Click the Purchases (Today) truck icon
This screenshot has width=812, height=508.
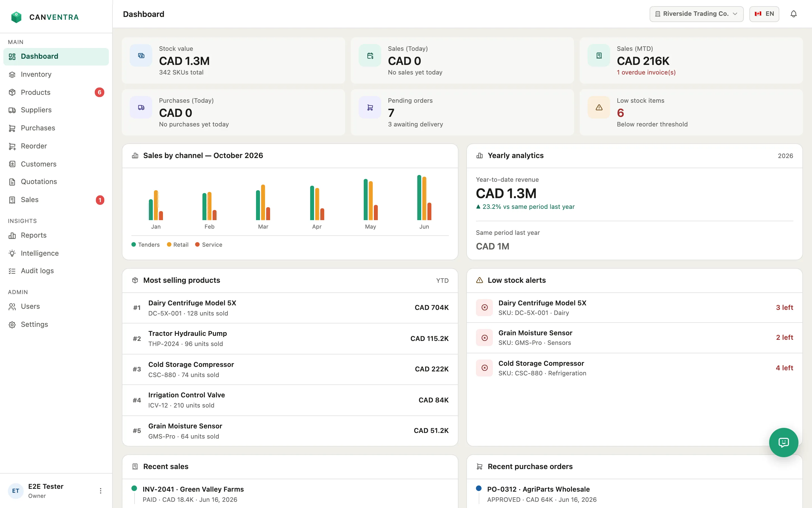click(141, 108)
